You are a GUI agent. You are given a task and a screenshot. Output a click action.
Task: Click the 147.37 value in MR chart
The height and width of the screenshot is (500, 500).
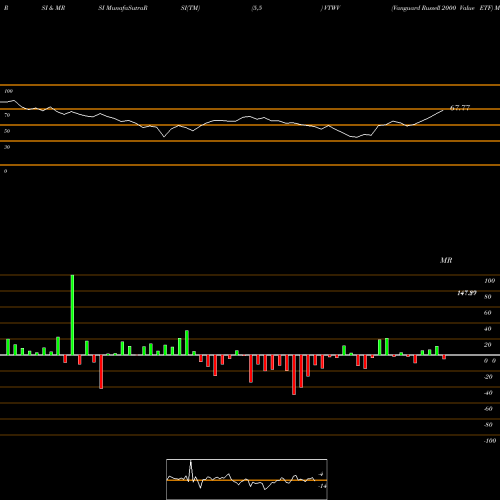pyautogui.click(x=467, y=293)
